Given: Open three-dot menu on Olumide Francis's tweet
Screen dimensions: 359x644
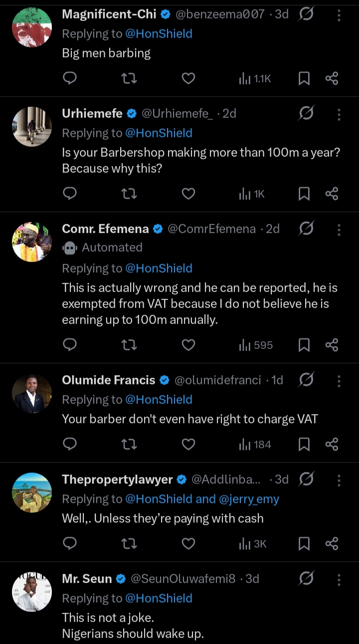Looking at the screenshot, I should click(339, 380).
